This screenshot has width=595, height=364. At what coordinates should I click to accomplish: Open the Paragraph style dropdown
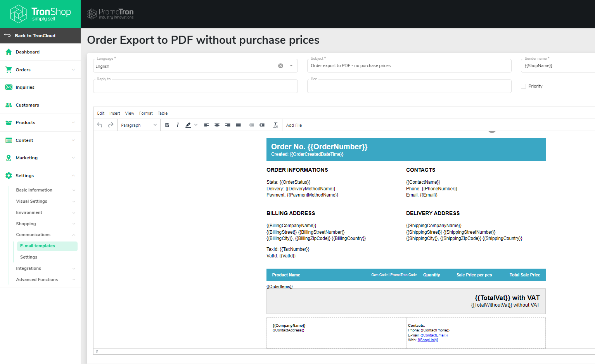pos(139,125)
